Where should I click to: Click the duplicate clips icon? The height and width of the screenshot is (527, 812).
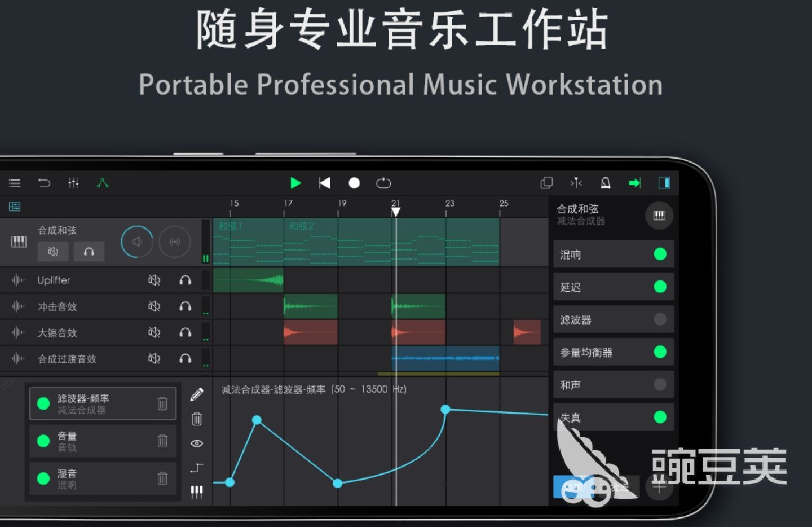pyautogui.click(x=547, y=183)
